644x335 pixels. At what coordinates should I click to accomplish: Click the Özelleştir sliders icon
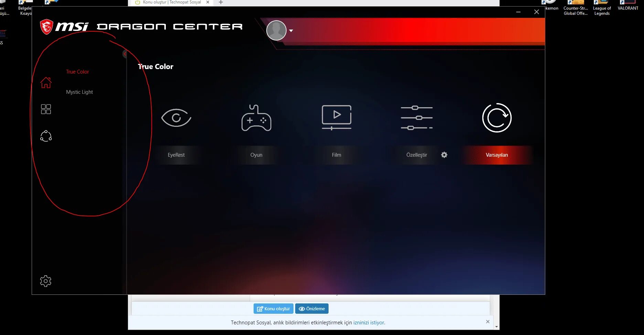pyautogui.click(x=417, y=118)
